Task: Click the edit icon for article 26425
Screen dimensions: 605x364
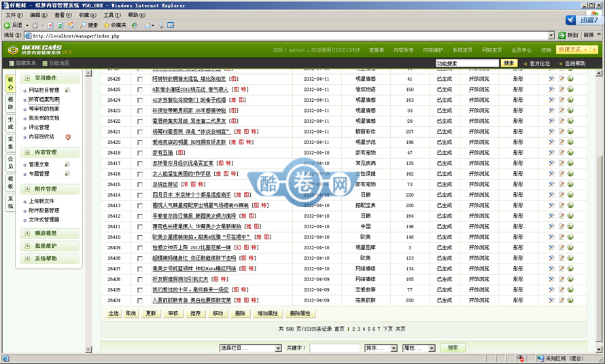Action: [x=561, y=90]
